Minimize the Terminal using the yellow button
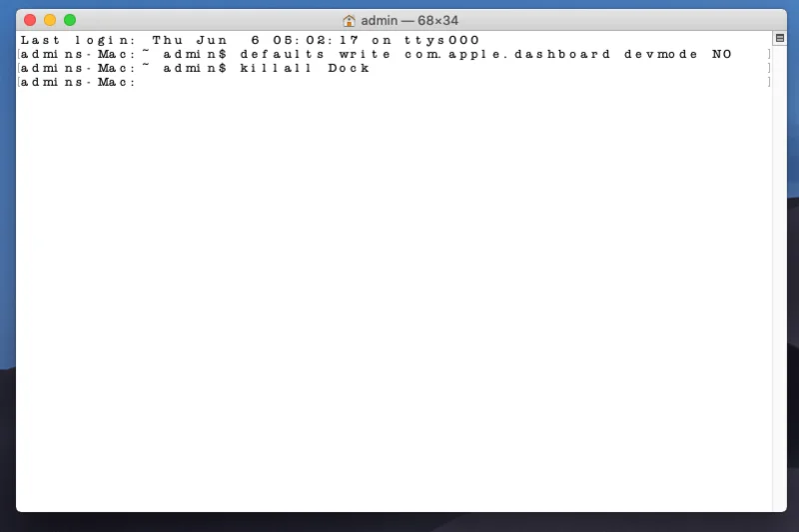The height and width of the screenshot is (532, 799). click(x=50, y=20)
